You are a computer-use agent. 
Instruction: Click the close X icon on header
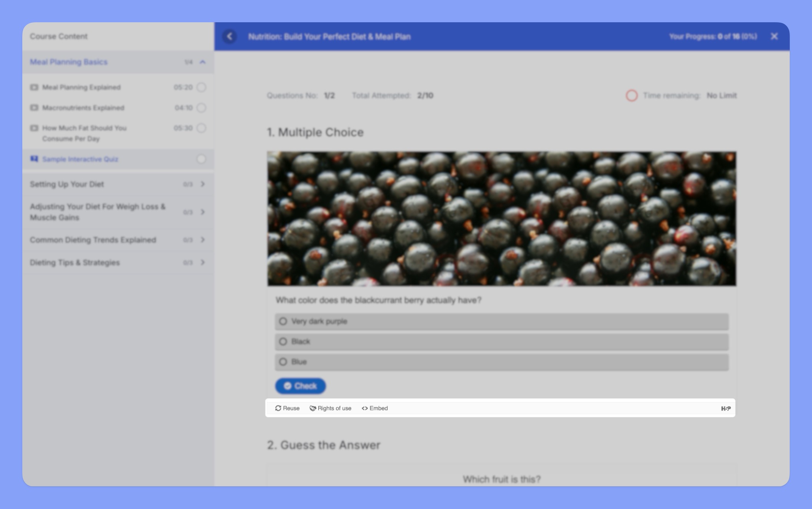(x=774, y=36)
